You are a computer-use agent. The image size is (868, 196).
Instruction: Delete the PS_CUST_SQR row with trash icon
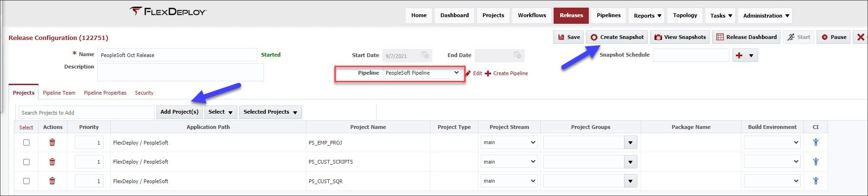click(x=52, y=181)
